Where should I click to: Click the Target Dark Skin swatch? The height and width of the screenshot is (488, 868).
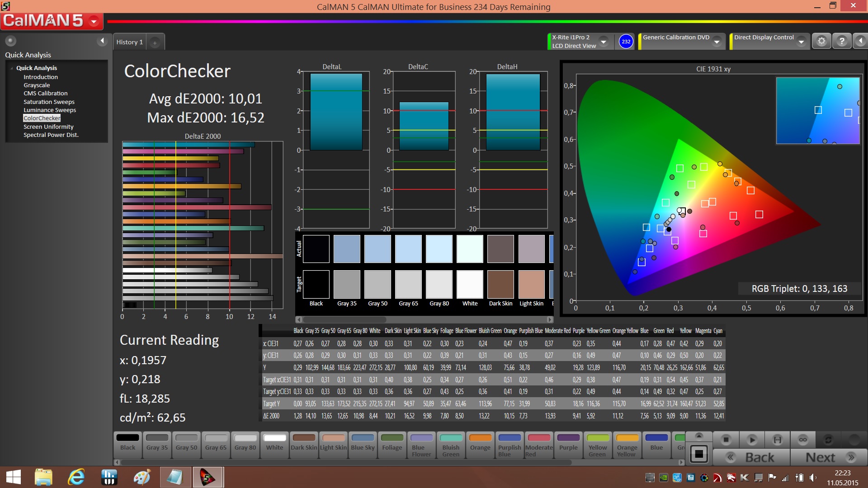500,284
